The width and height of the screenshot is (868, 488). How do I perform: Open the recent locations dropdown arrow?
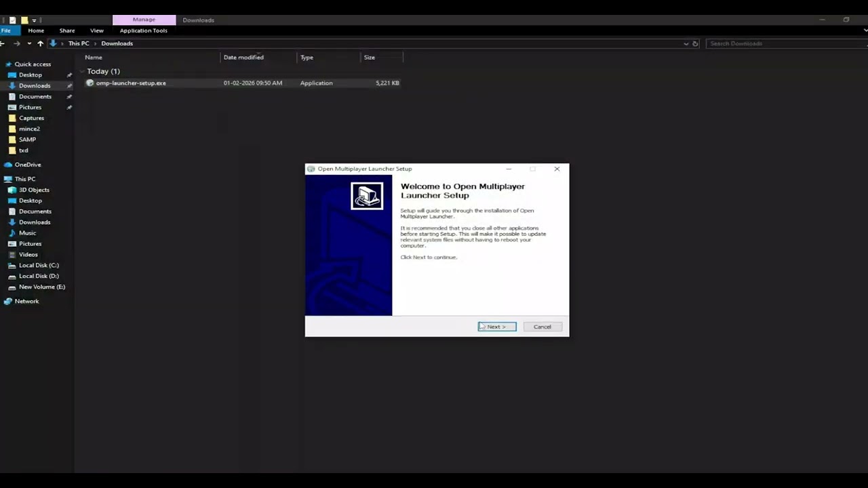(x=28, y=43)
